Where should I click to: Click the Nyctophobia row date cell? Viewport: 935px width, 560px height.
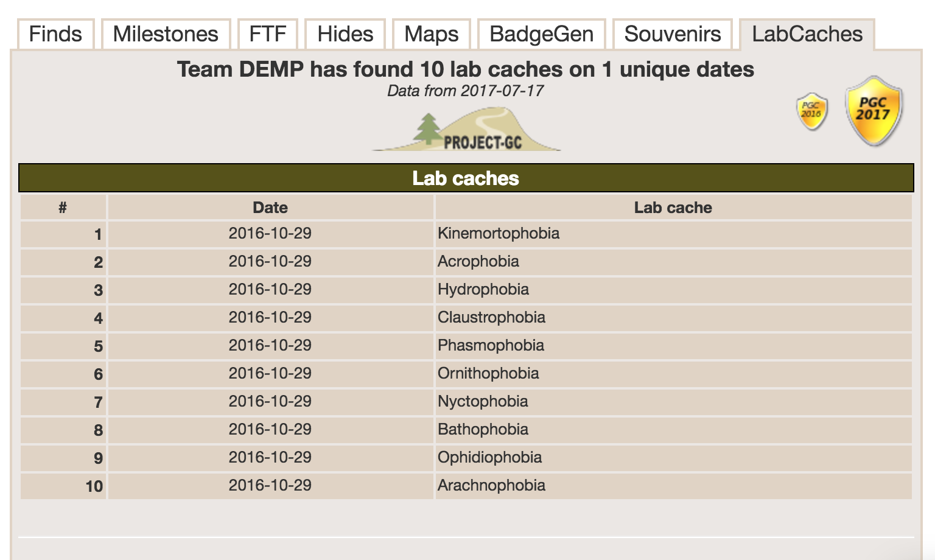coord(270,402)
